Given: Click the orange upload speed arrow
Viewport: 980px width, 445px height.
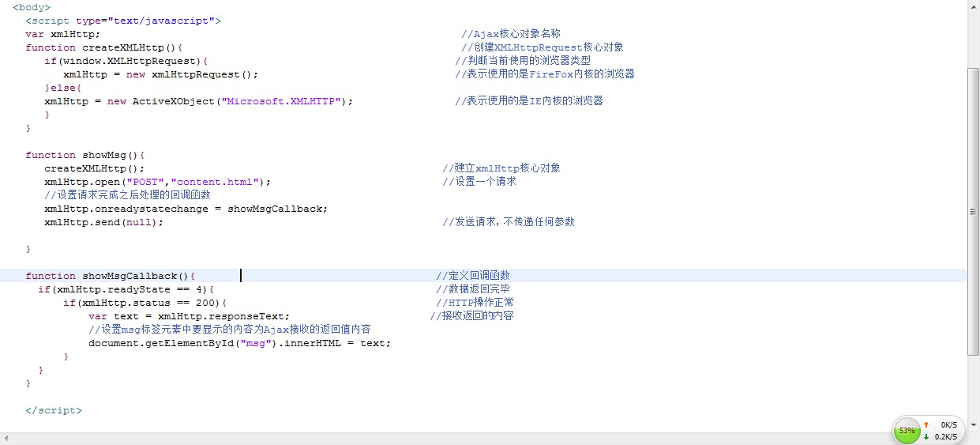Looking at the screenshot, I should pyautogui.click(x=926, y=424).
